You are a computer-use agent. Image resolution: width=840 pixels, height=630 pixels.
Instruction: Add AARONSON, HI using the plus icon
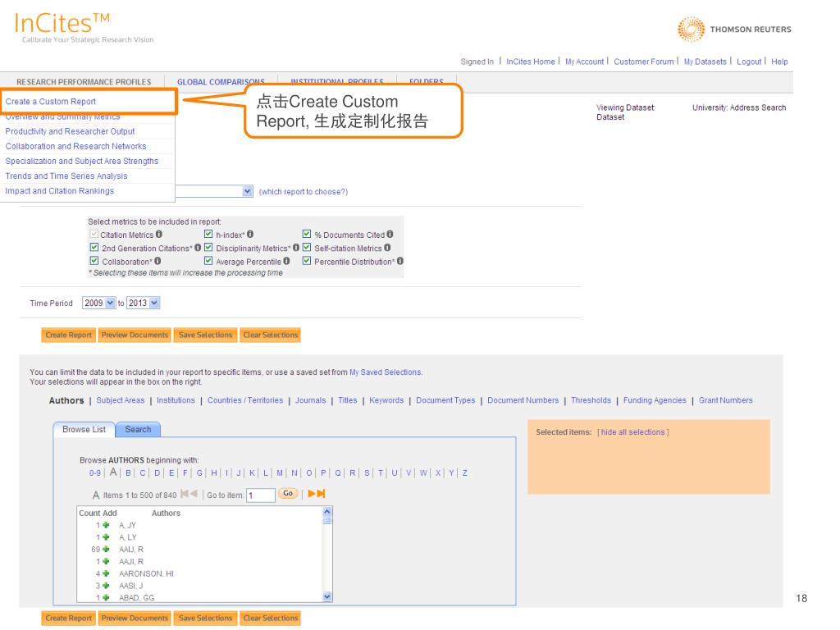[x=106, y=573]
